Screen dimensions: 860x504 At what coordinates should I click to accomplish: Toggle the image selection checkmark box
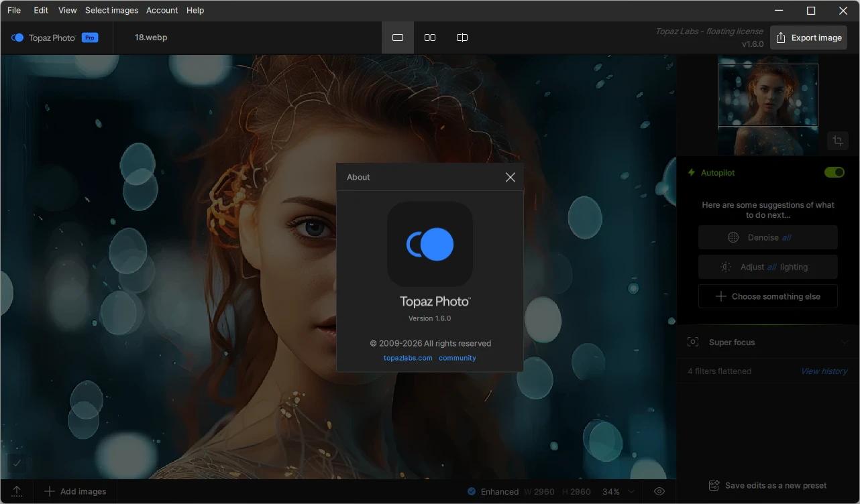[x=17, y=462]
